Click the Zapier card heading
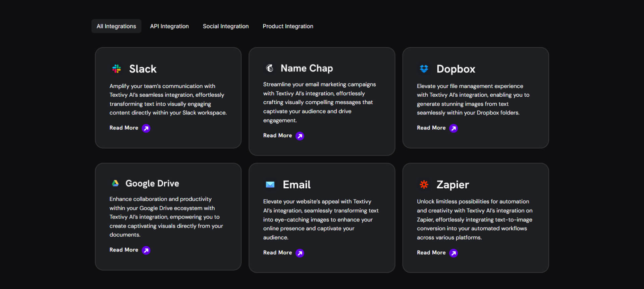This screenshot has height=289, width=644. click(x=452, y=185)
